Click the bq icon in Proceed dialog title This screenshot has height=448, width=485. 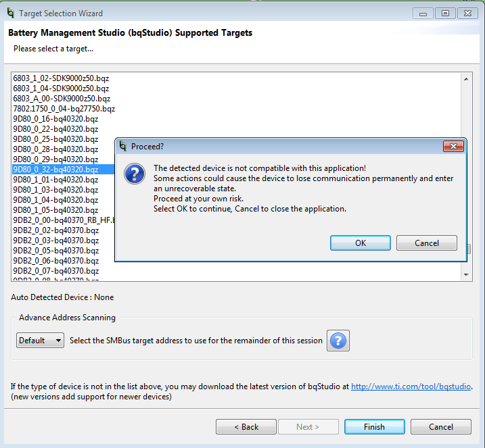pos(123,146)
